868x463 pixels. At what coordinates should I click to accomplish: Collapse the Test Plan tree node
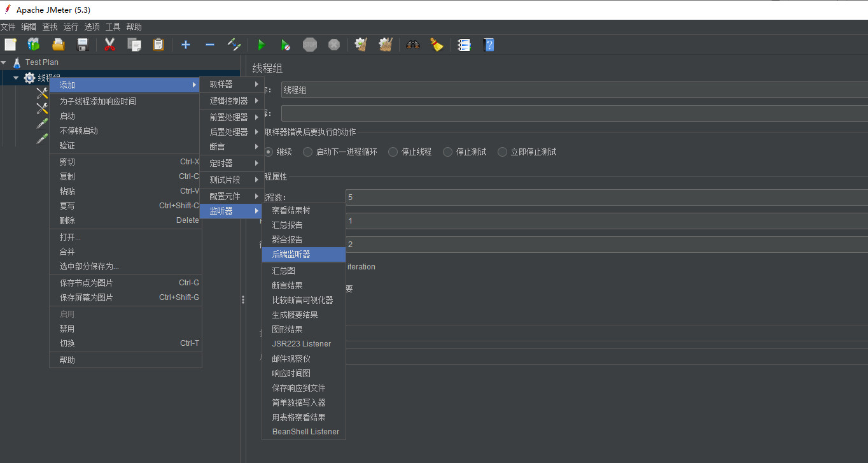click(4, 62)
